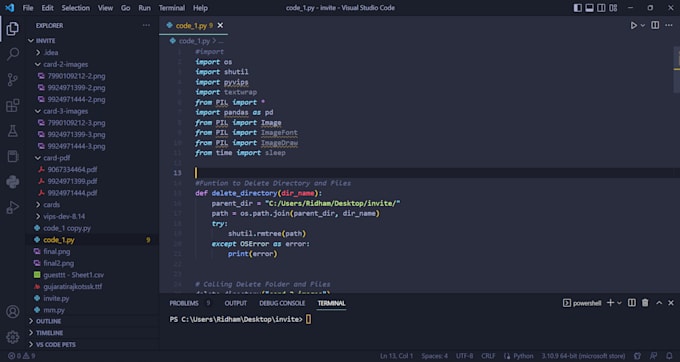
Task: Open editor More Actions ellipsis
Action: [x=669, y=26]
